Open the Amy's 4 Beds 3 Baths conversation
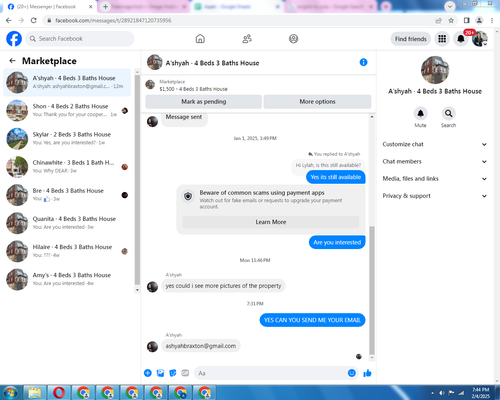The image size is (500, 400). click(x=67, y=279)
